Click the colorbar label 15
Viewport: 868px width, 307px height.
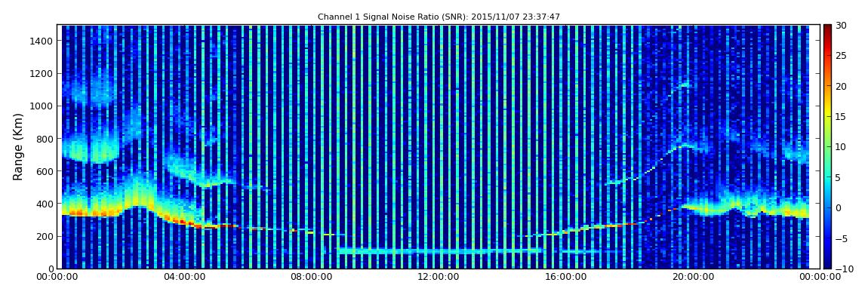pos(842,117)
